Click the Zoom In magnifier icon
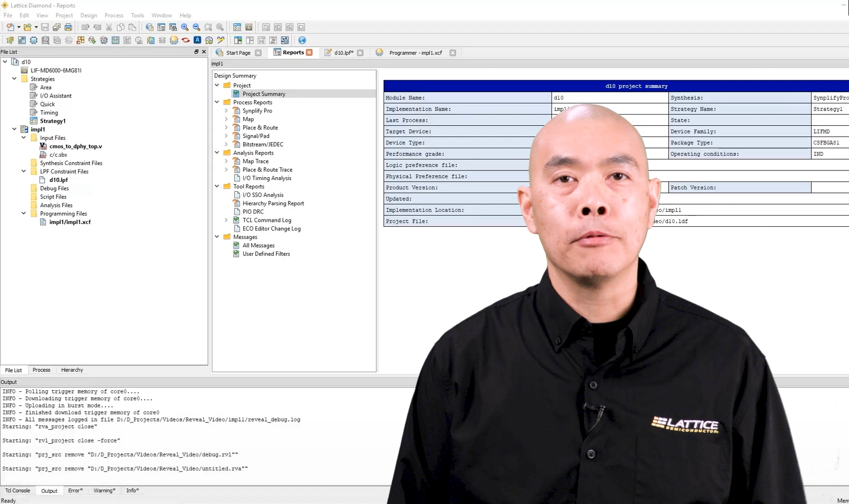This screenshot has height=504, width=849. pos(185,27)
